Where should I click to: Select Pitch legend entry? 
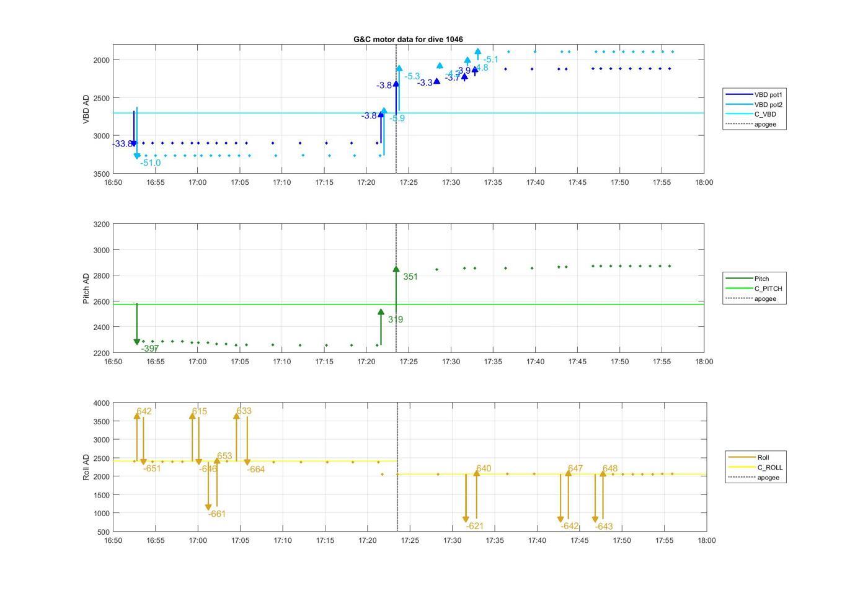[x=747, y=279]
